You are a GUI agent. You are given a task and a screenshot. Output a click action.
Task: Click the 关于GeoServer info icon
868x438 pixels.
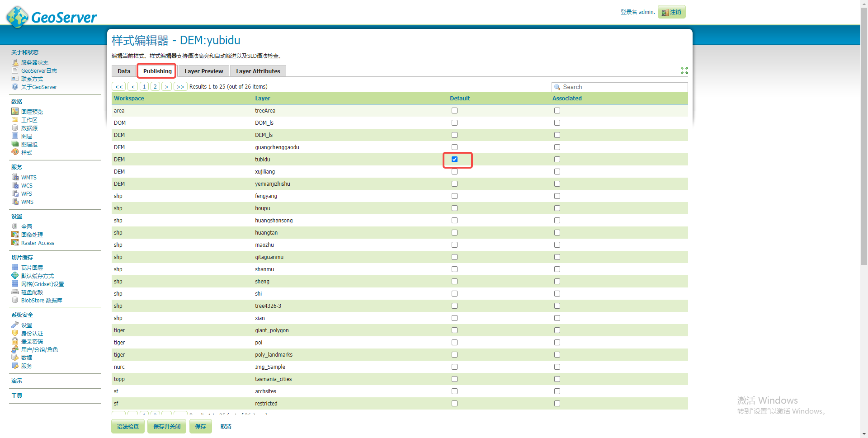tap(15, 87)
